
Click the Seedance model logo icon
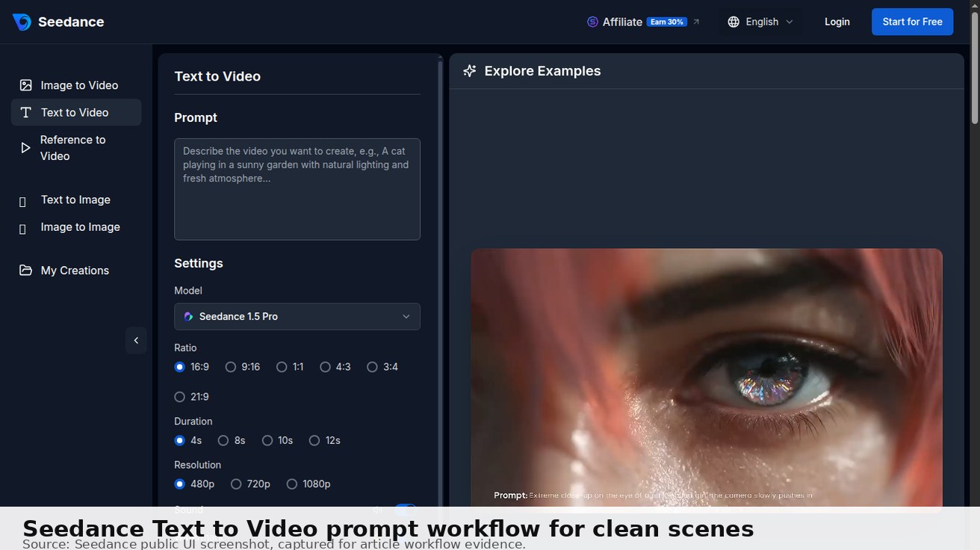pyautogui.click(x=188, y=317)
